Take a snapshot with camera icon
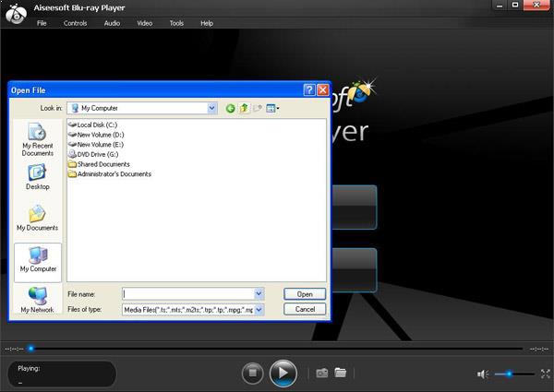 click(322, 373)
